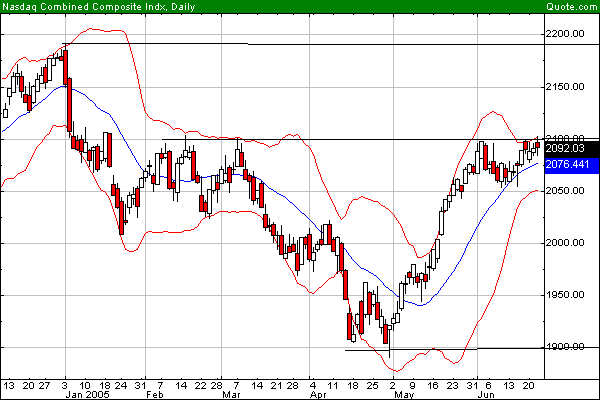Viewport: 600px width, 400px height.
Task: Select the 1950.00 price axis label
Action: tap(565, 295)
